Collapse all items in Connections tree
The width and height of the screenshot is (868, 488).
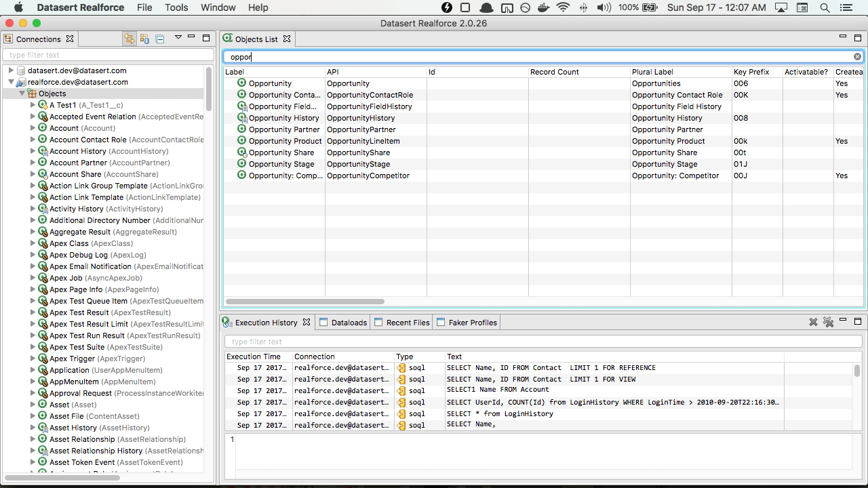coord(160,39)
